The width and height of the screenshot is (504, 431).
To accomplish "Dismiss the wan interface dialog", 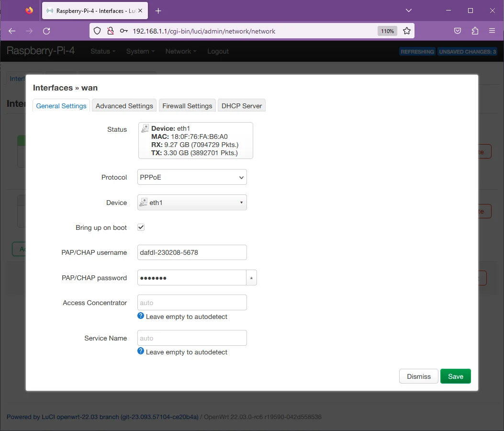I will coord(418,376).
